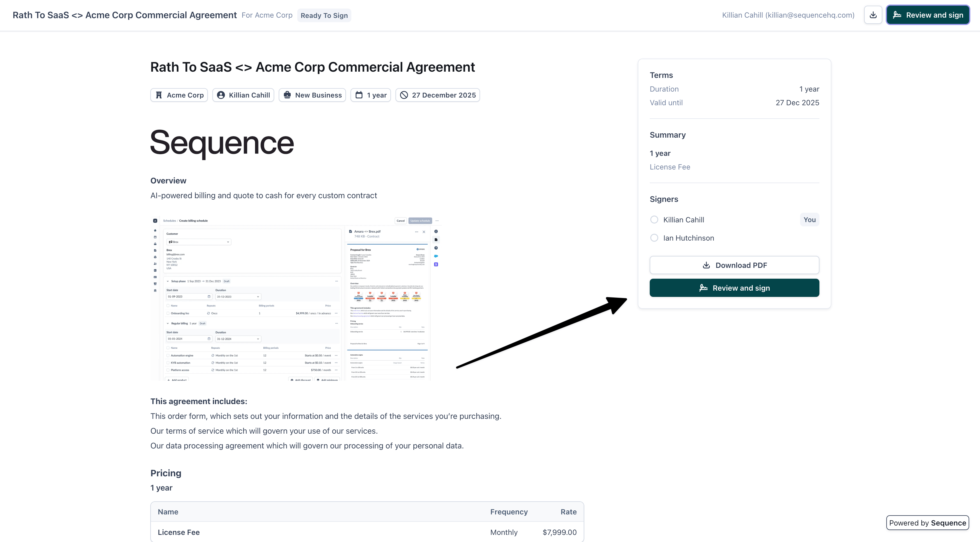Click the download icon in header

click(x=873, y=15)
